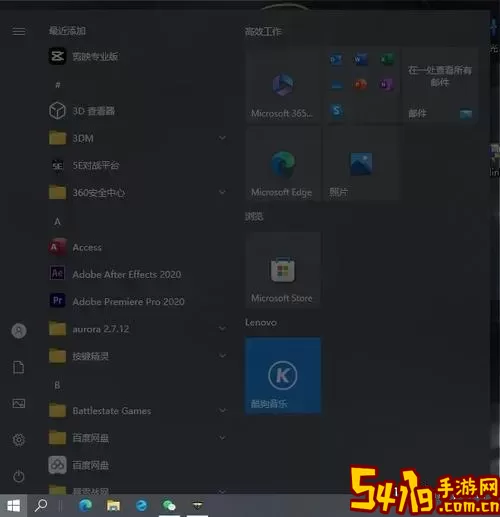
Task: Open Internet Explorer from the taskbar
Action: coord(141,506)
